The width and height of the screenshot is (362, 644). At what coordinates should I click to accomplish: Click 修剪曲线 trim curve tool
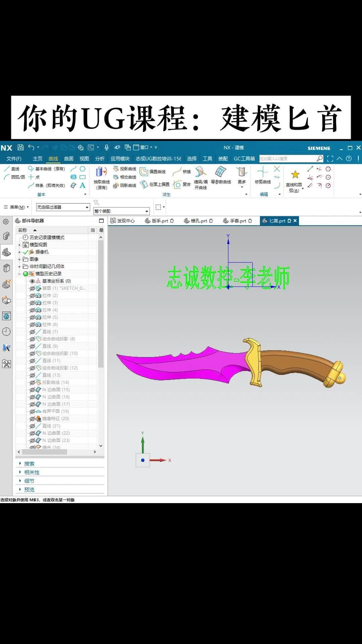[x=263, y=175]
